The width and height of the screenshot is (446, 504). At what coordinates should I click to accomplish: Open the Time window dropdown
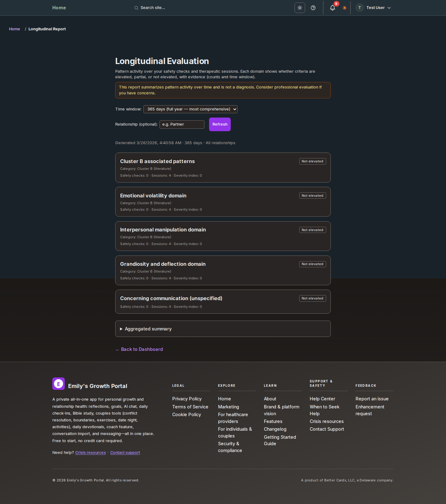click(x=190, y=109)
